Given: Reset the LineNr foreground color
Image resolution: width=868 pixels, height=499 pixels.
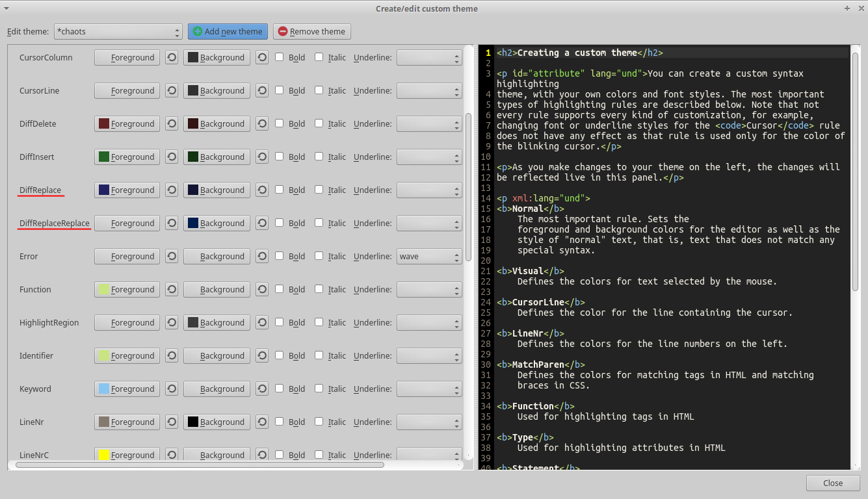Looking at the screenshot, I should click(x=172, y=422).
